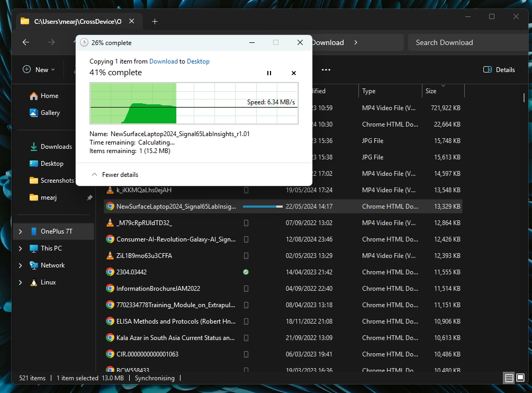532x393 pixels.
Task: Click the Desktop link in the copy dialog
Action: (x=198, y=61)
